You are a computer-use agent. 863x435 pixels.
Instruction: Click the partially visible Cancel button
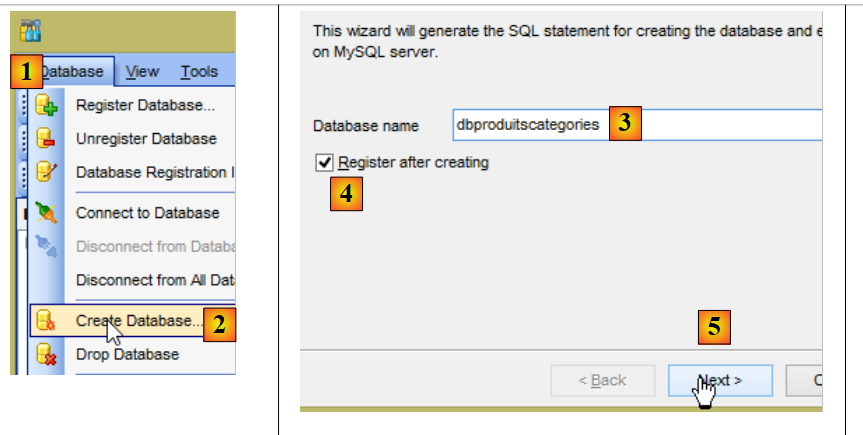click(x=806, y=380)
